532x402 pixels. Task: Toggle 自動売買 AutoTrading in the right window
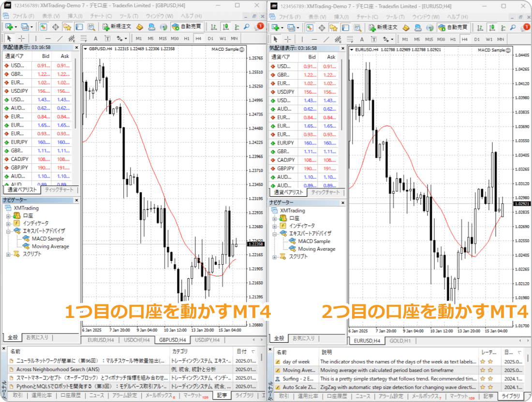pos(453,28)
